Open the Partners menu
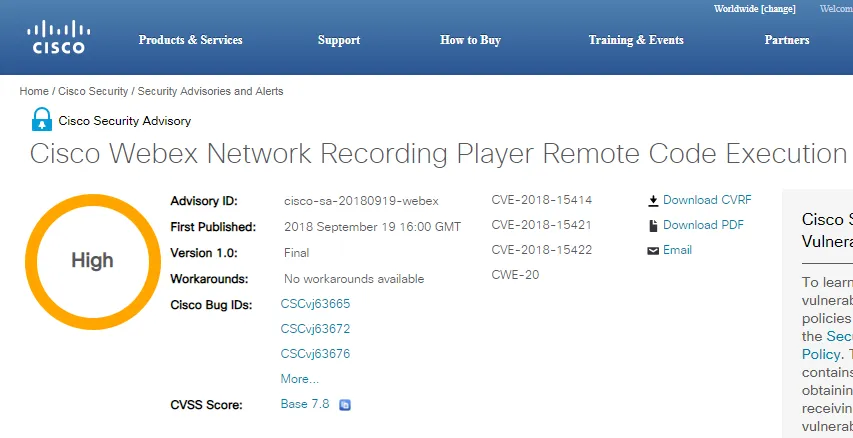853x438 pixels. [x=787, y=40]
